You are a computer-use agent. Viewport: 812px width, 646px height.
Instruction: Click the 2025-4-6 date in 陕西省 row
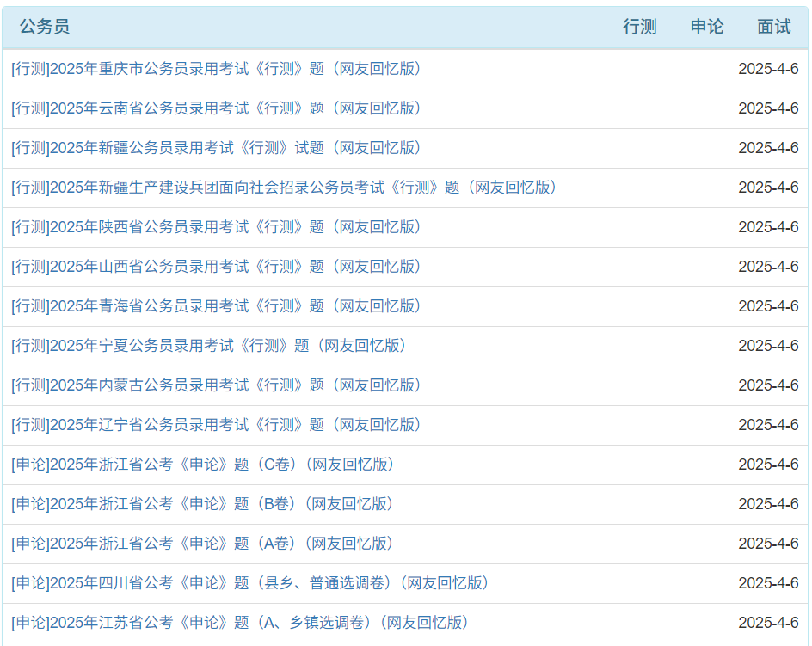pos(768,227)
